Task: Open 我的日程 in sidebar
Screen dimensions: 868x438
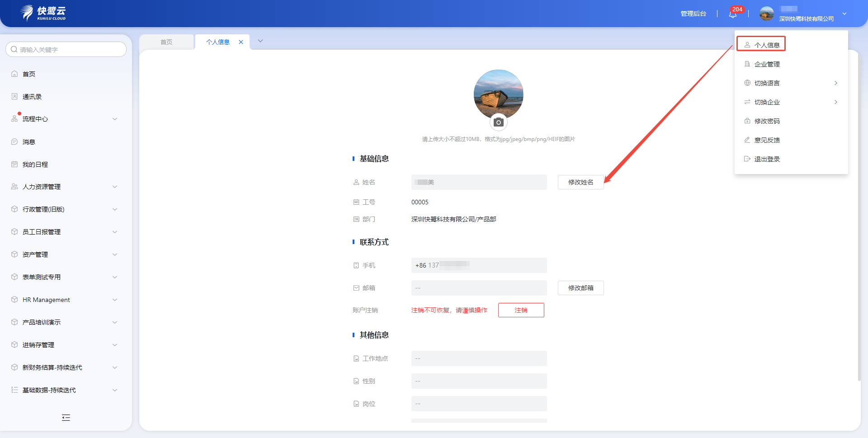Action: tap(35, 165)
